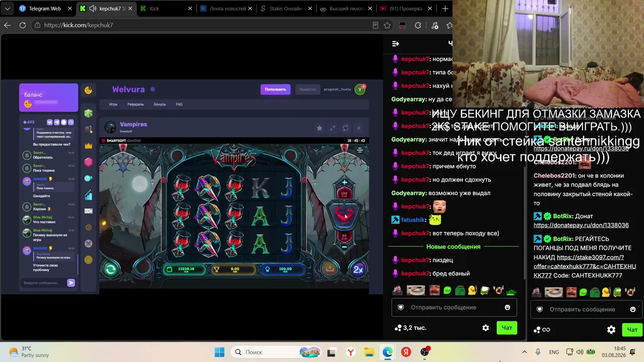Open the FAQ menu item

(179, 105)
